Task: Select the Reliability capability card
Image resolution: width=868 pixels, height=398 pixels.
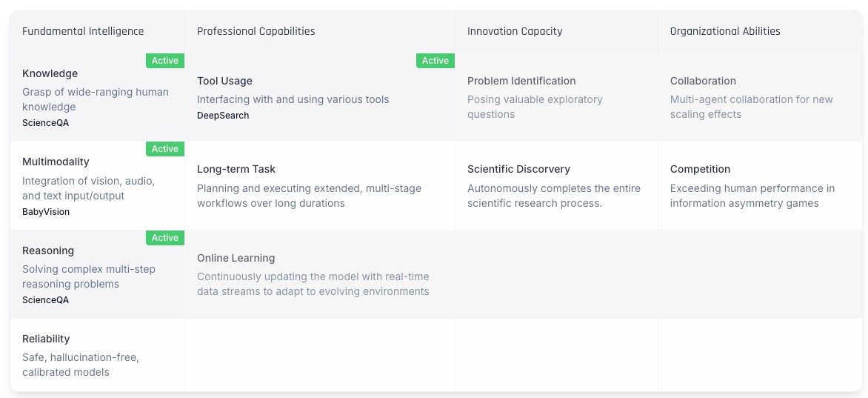Action: pyautogui.click(x=96, y=355)
